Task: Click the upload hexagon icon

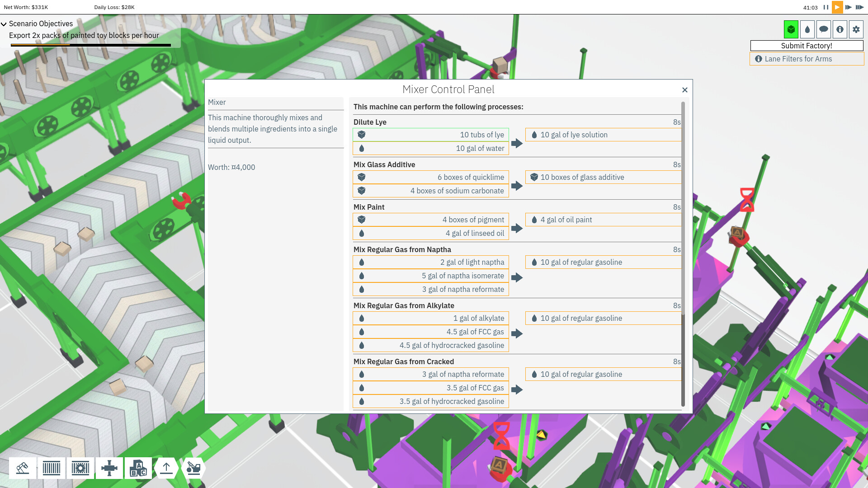Action: pyautogui.click(x=166, y=468)
